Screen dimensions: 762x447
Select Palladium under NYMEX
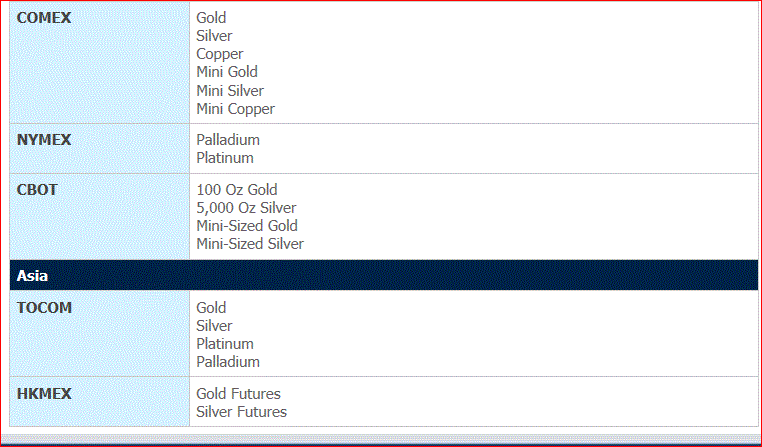228,140
